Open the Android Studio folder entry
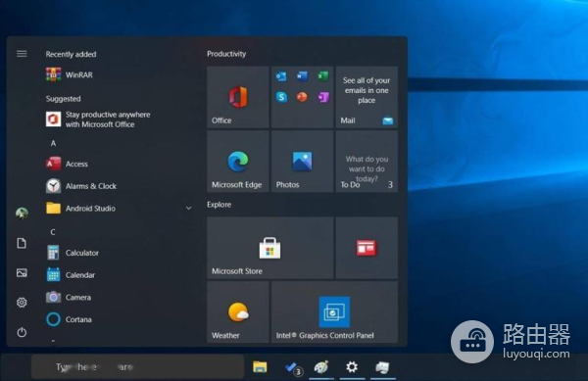The image size is (588, 381). [x=80, y=209]
